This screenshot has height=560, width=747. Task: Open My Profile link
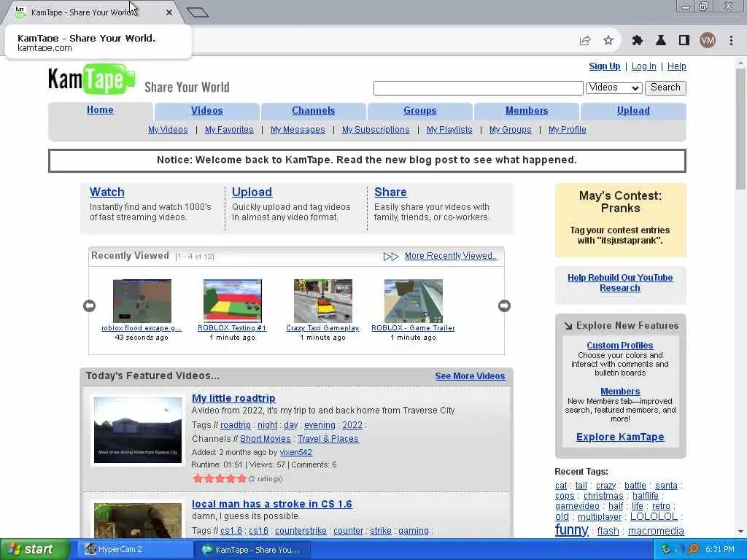point(567,130)
